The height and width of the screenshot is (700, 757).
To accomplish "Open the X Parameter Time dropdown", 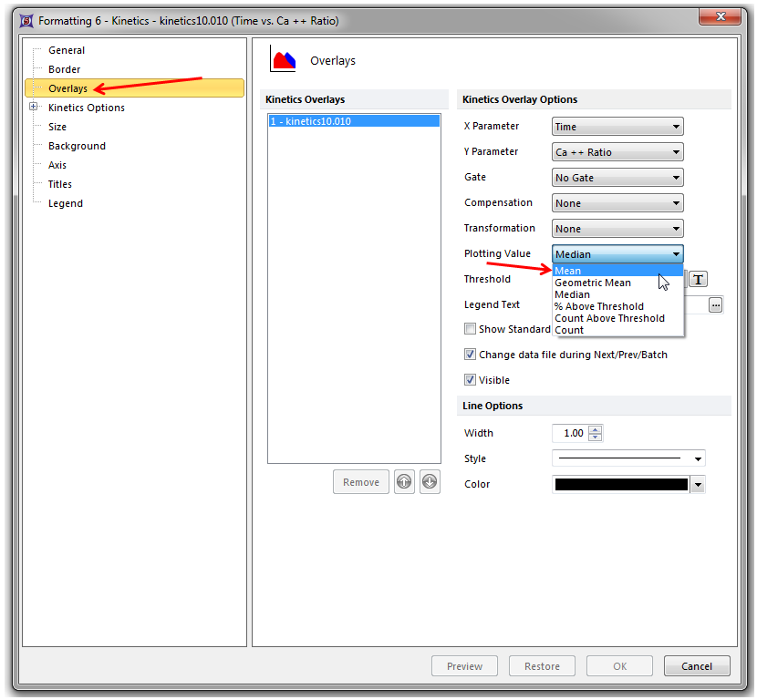I will pos(617,127).
